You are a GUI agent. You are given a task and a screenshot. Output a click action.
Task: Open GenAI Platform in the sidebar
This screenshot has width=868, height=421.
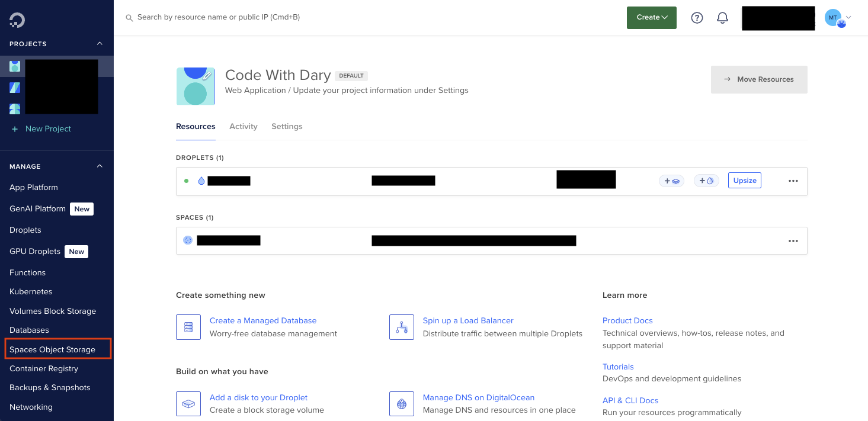click(37, 209)
